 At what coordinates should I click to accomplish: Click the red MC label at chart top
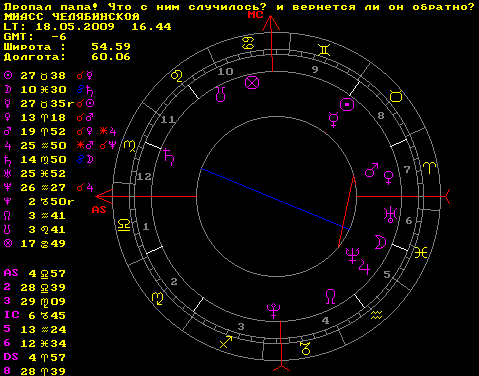256,15
